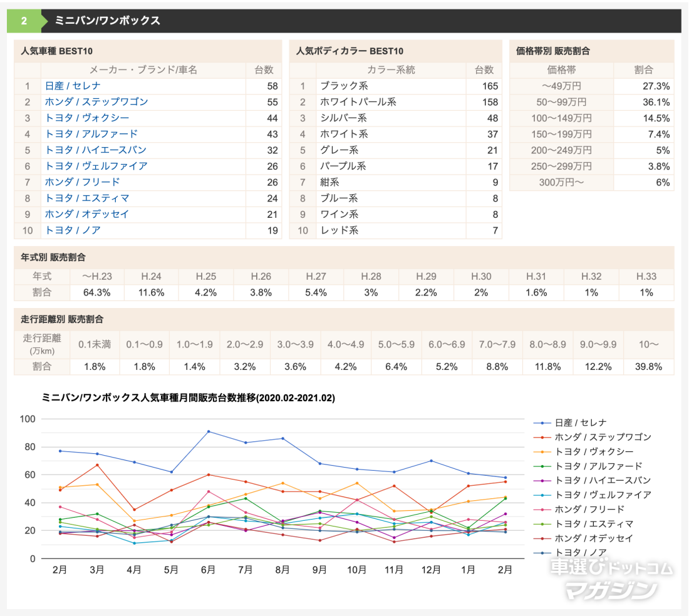Click the 年式別 販売割合 section heading
Viewport: 689px width, 616px height.
pos(53,257)
